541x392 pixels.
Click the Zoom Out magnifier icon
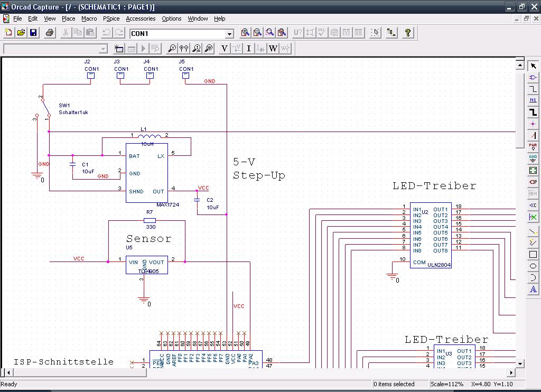point(257,33)
